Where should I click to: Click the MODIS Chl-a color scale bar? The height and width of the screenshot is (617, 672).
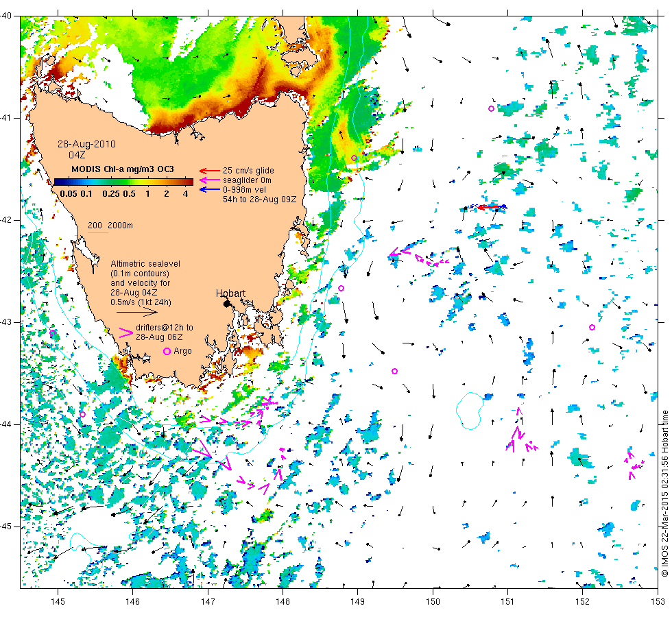pos(123,182)
